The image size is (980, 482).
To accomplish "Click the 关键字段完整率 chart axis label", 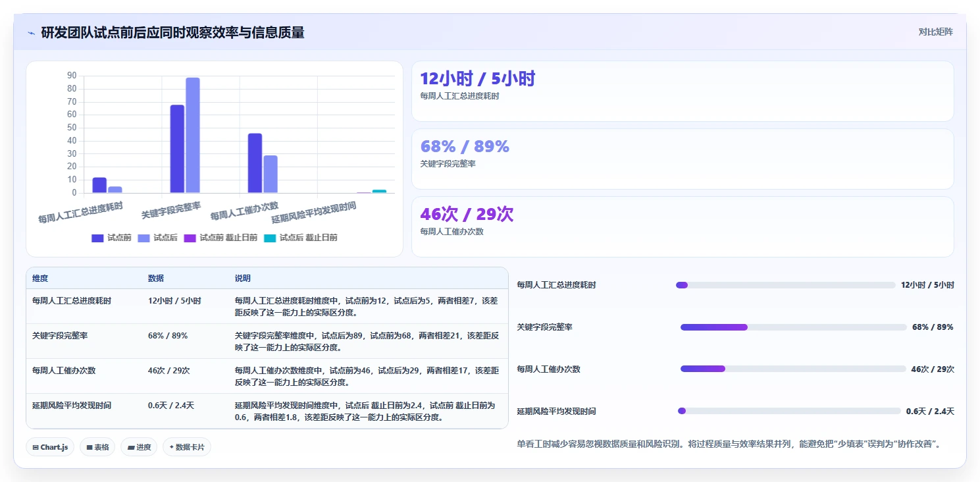I will pyautogui.click(x=171, y=211).
